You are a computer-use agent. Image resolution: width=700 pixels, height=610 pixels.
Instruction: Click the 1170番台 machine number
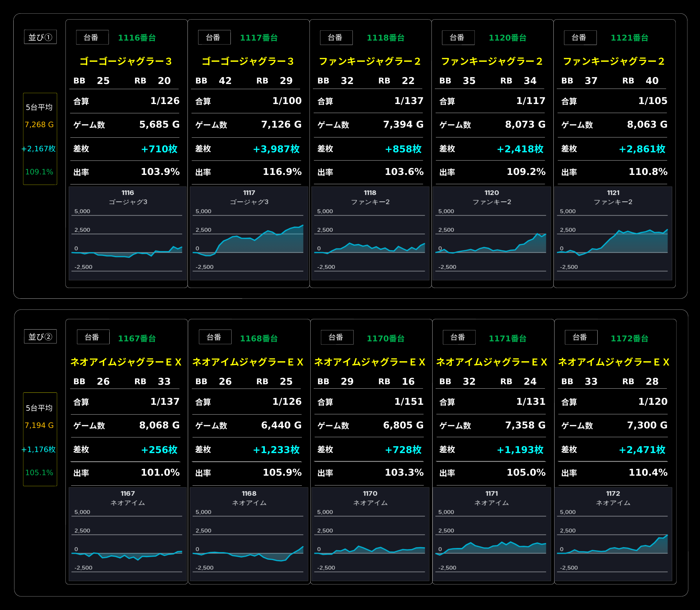(386, 338)
